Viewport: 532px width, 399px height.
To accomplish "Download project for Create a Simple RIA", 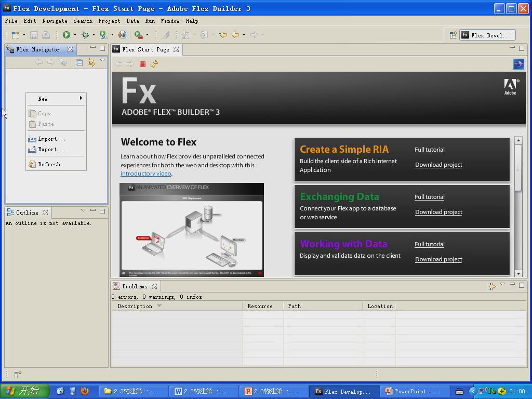I will tap(438, 165).
